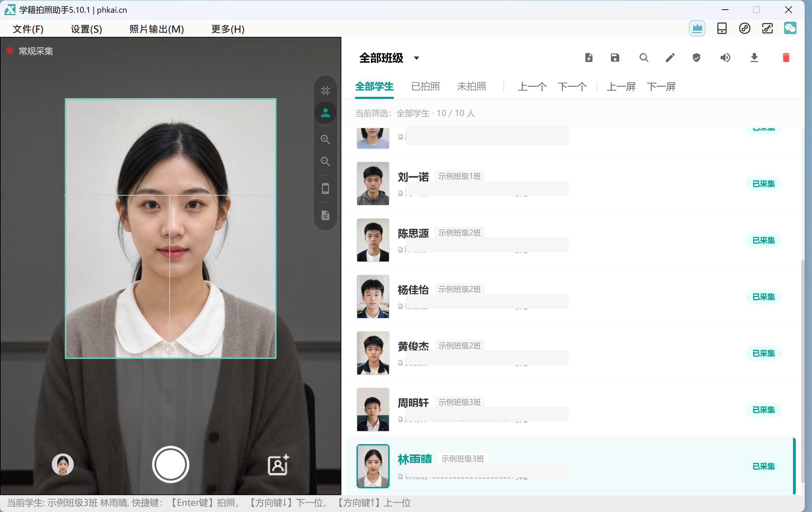Click the 常规采集 mode indicator
This screenshot has width=812, height=512.
point(30,51)
